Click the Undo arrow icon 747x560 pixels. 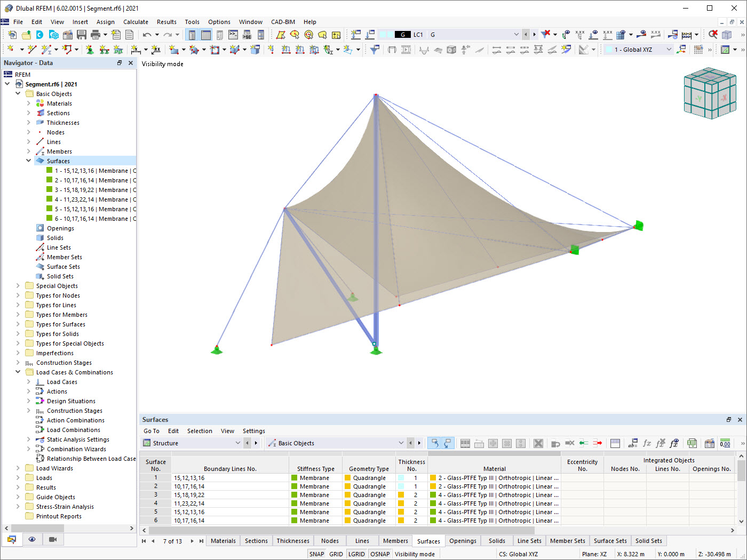click(147, 35)
